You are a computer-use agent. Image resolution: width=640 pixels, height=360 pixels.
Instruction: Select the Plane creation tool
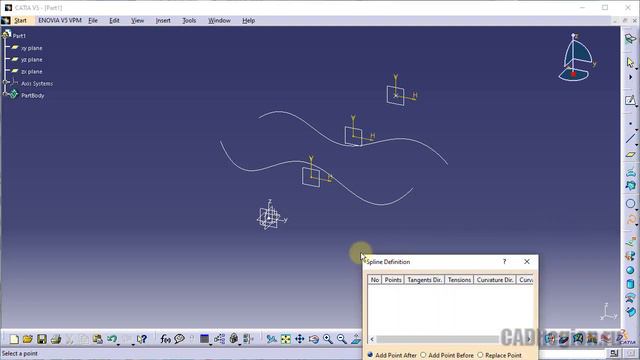tap(630, 155)
